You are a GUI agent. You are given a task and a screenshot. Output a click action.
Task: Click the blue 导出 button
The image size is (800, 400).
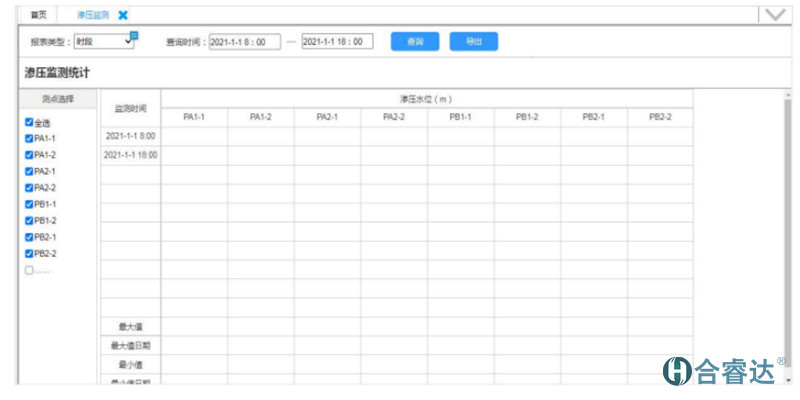[473, 42]
